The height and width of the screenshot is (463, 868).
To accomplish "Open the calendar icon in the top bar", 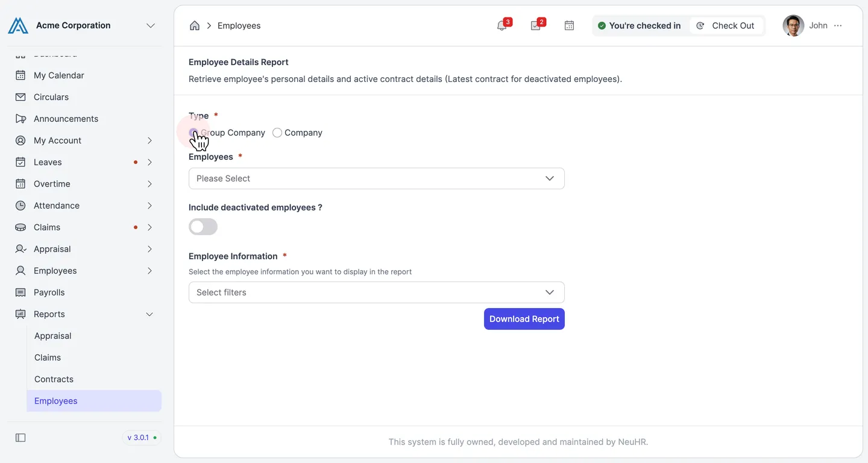I will tap(569, 25).
